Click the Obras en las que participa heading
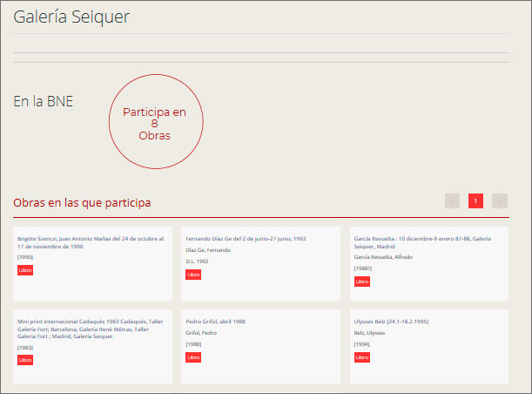This screenshot has width=532, height=394. tap(82, 203)
